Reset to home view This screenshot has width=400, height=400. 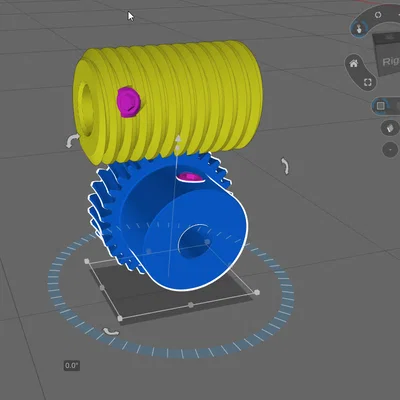[354, 63]
